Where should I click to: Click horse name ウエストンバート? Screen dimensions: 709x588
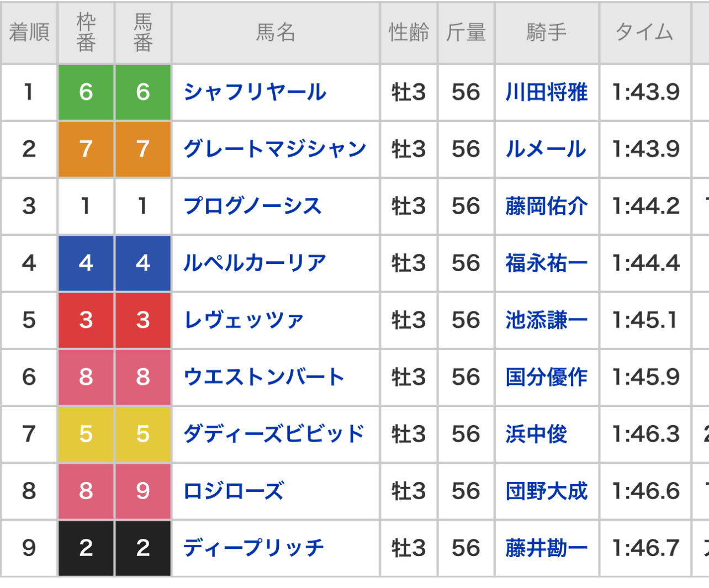click(264, 377)
